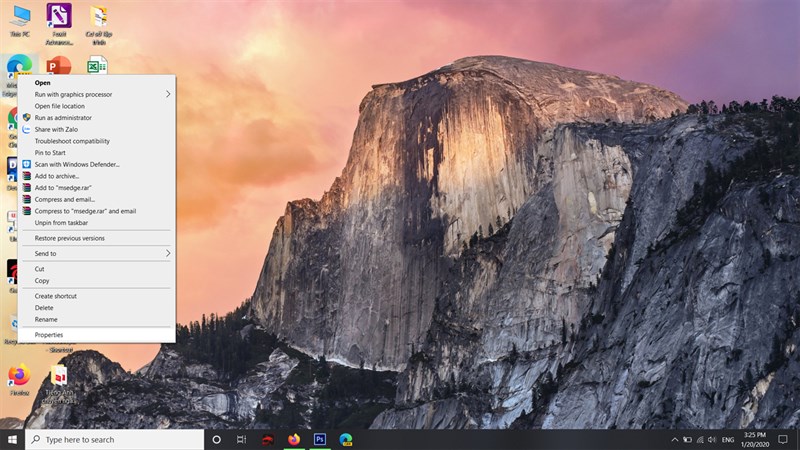Click WinRAR icon beside Compress and email
This screenshot has height=450, width=800.
point(27,199)
